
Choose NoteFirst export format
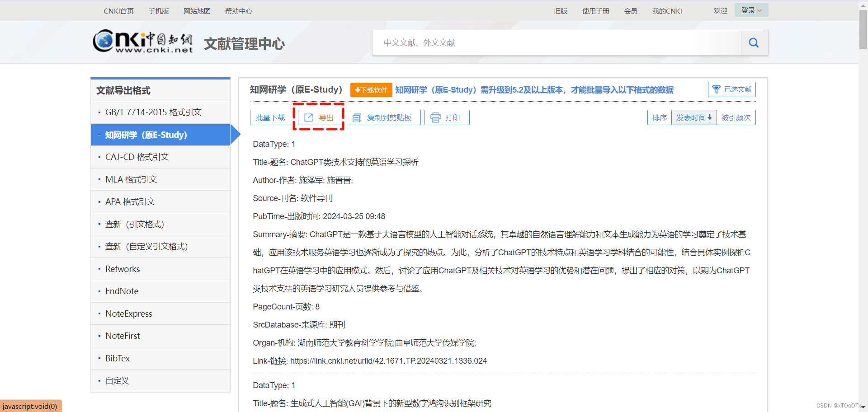pos(160,336)
